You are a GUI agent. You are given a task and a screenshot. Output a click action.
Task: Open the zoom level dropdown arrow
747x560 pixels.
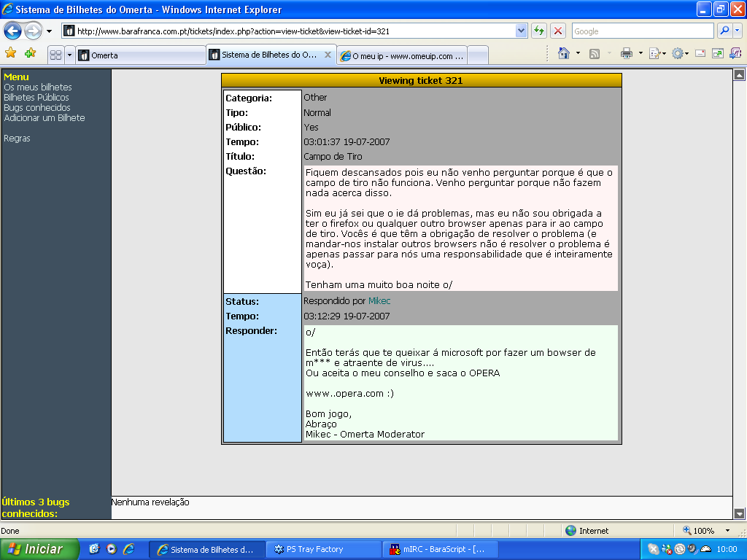pos(727,531)
